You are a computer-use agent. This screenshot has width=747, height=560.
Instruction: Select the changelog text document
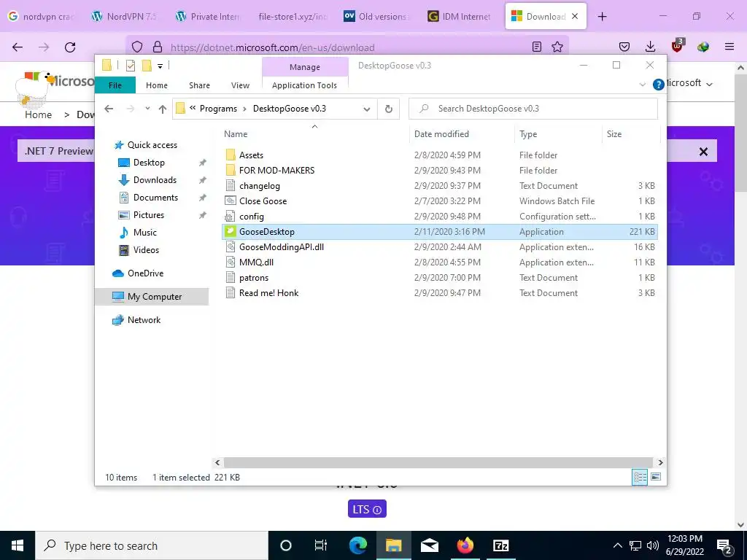[259, 186]
